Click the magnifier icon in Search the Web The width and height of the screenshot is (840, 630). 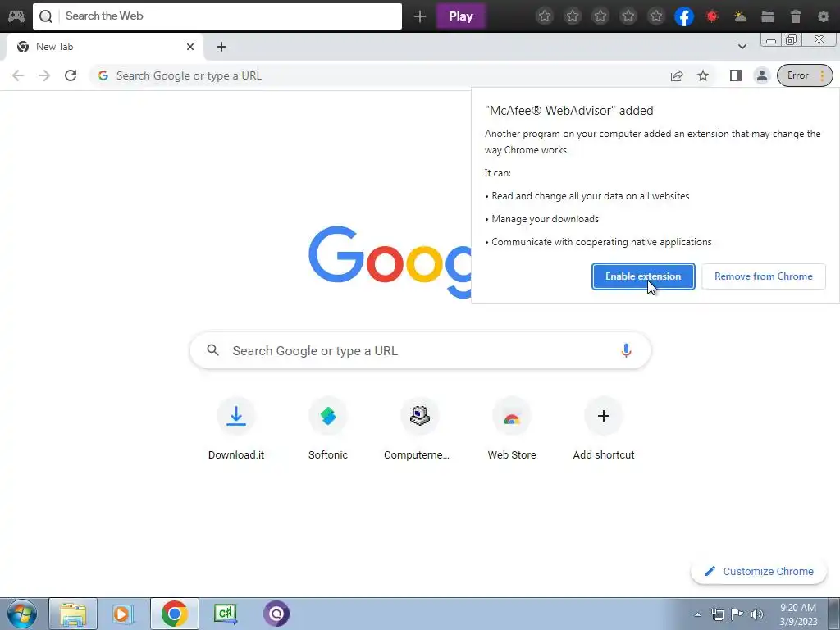(x=46, y=16)
